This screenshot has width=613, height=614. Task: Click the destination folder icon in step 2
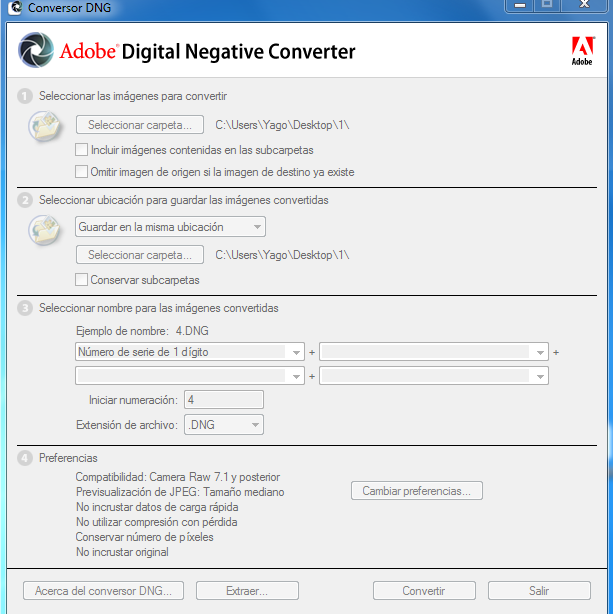[45, 230]
